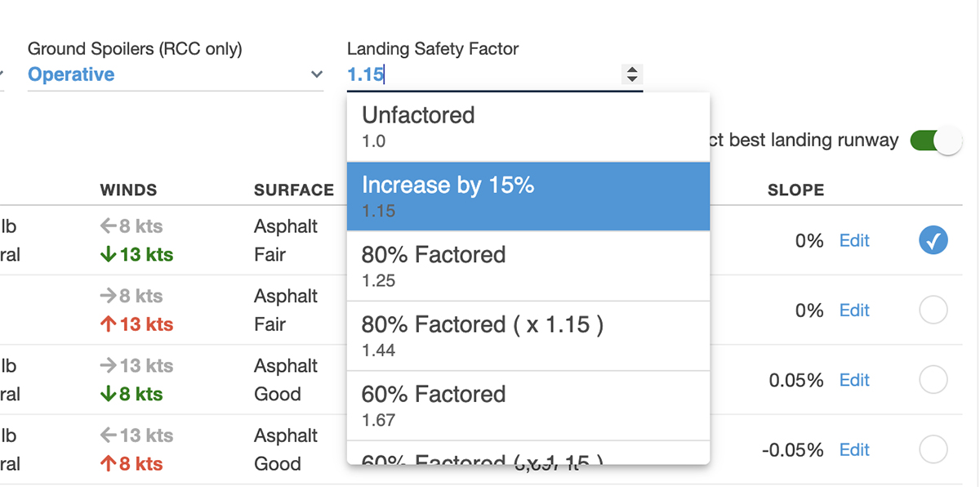The image size is (980, 487).
Task: Click Edit on the second 0% slope row
Action: click(x=854, y=311)
